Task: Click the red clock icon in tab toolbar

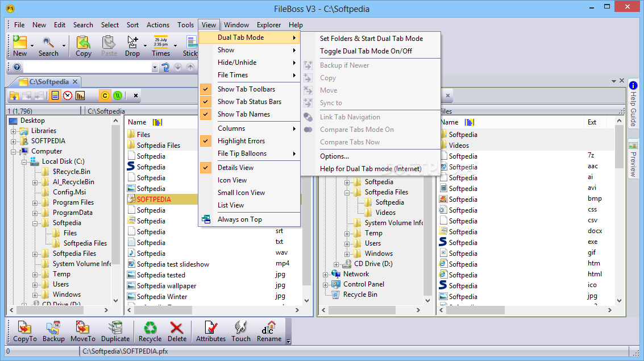Action: pyautogui.click(x=68, y=96)
